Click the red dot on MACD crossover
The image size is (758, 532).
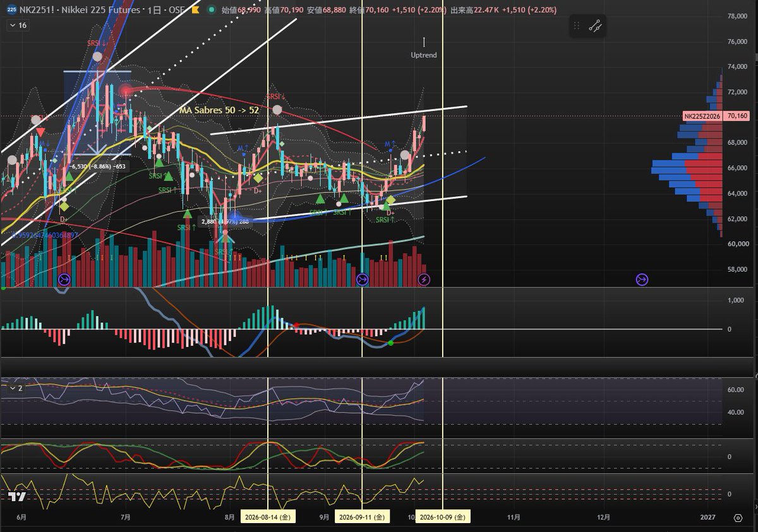296,325
